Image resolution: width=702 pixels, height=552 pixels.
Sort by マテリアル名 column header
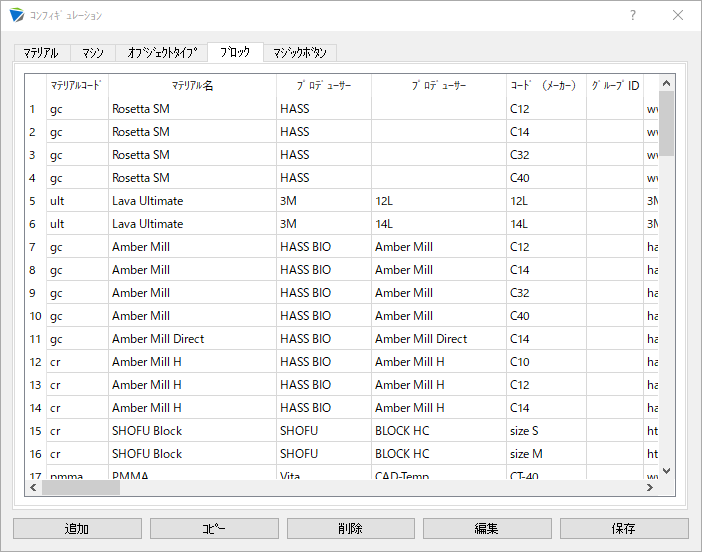[192, 85]
